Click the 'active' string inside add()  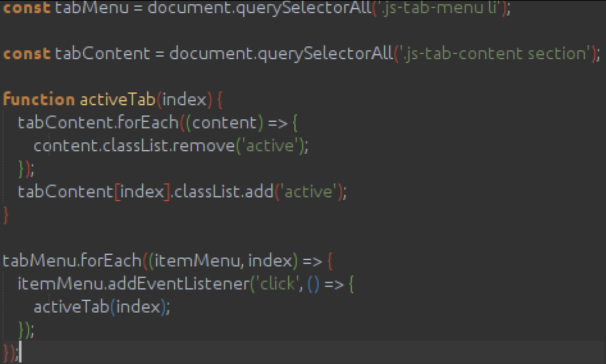pos(308,192)
